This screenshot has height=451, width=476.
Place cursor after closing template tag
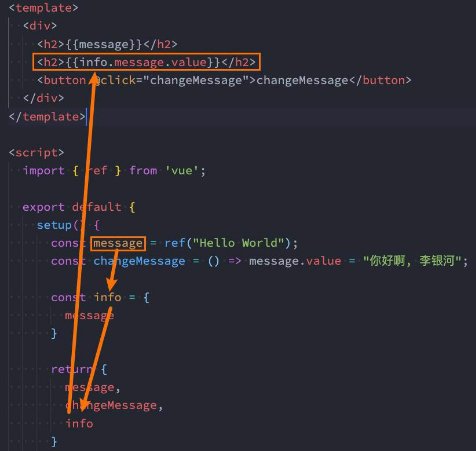click(x=86, y=117)
